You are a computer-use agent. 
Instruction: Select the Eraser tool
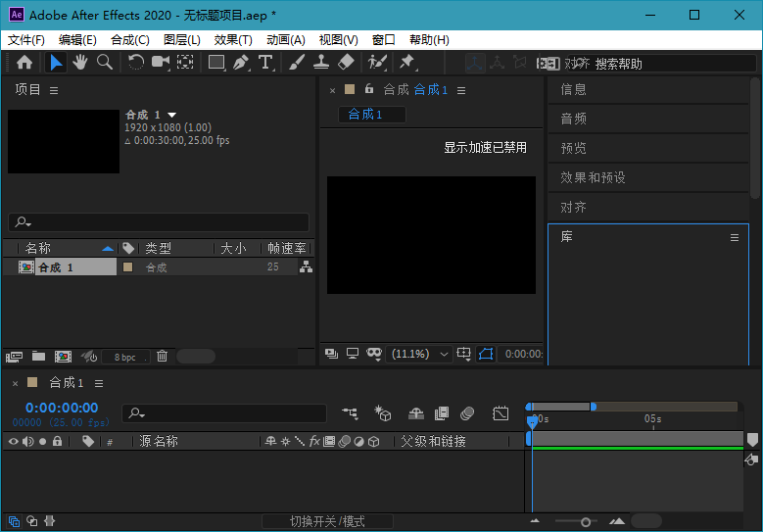[x=346, y=63]
